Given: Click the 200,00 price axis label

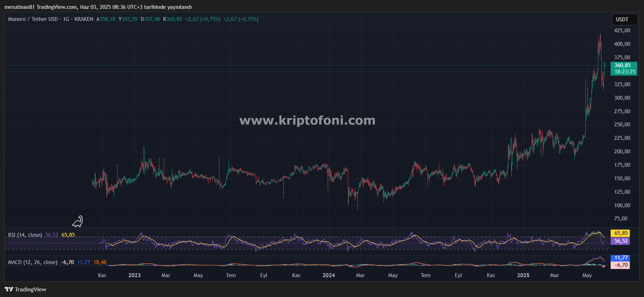Looking at the screenshot, I should tap(622, 152).
